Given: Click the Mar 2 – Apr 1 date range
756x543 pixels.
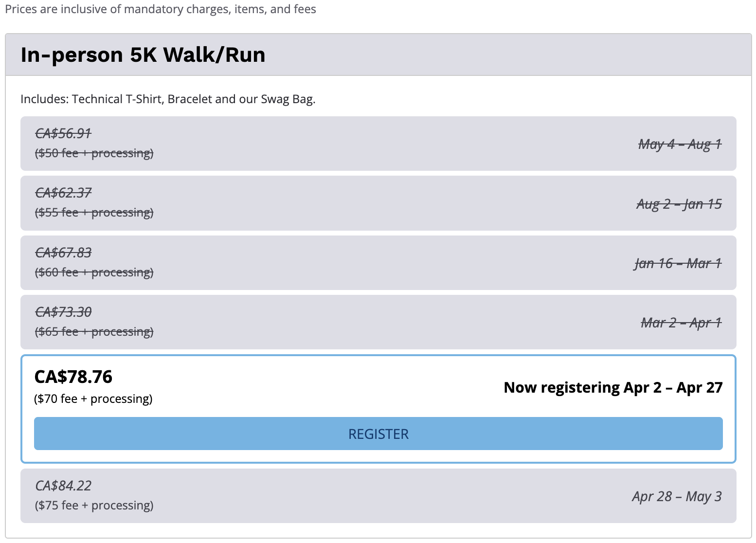Looking at the screenshot, I should pos(681,323).
